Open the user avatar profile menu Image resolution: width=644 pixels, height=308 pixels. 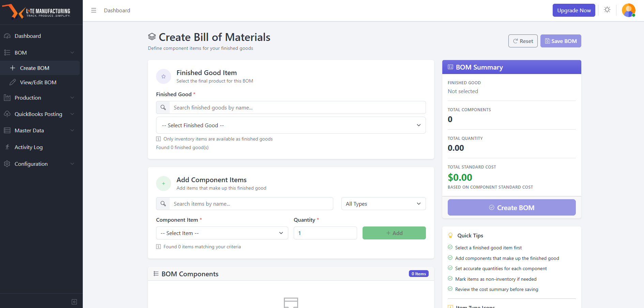click(x=629, y=10)
